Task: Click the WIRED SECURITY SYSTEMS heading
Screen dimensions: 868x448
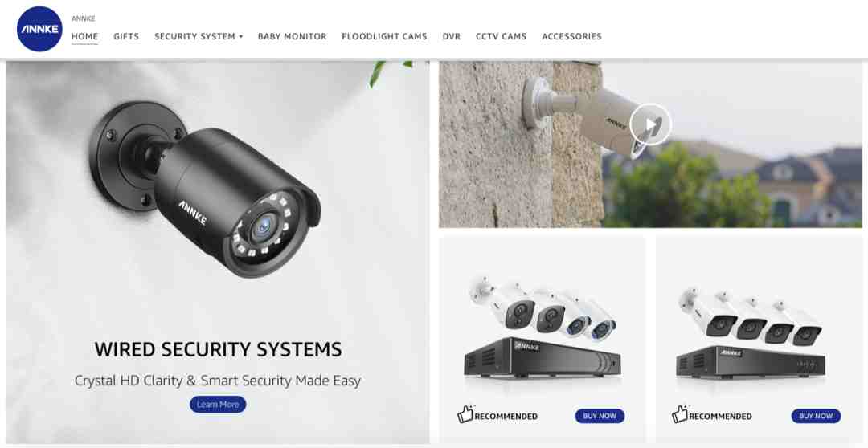Action: coord(218,349)
